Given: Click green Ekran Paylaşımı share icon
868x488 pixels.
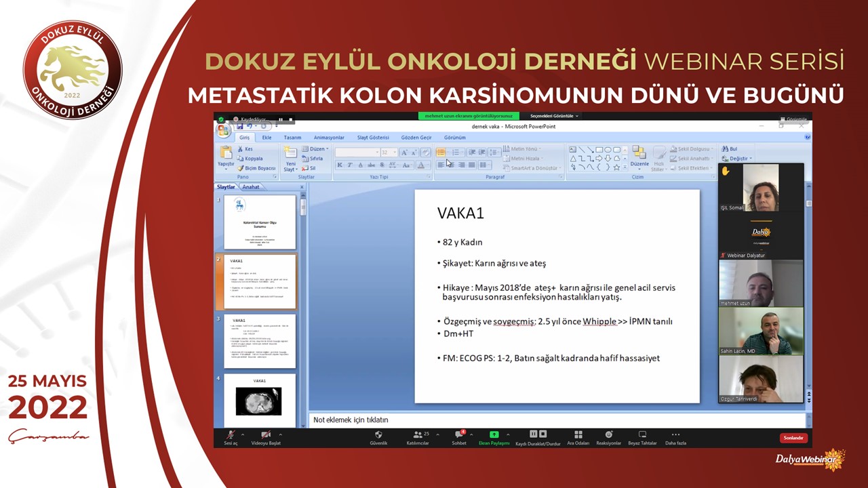Looking at the screenshot, I should pos(494,435).
